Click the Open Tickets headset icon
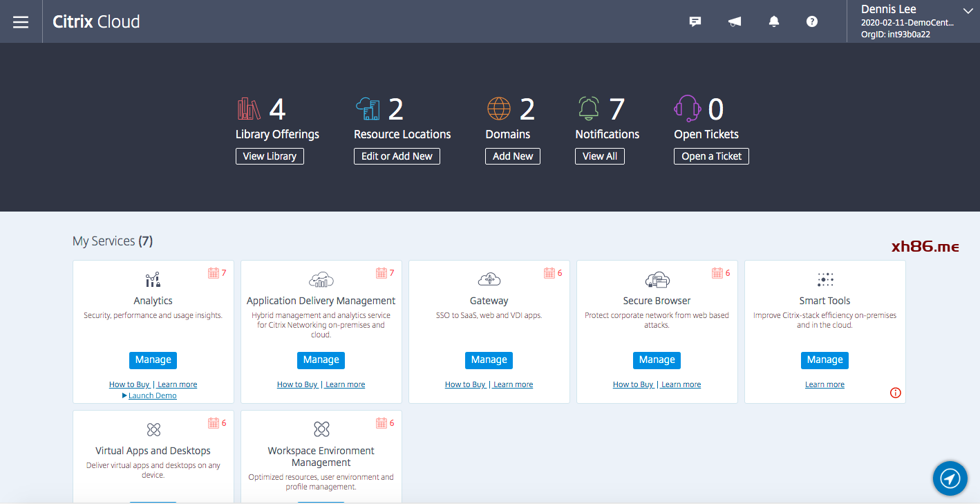This screenshot has width=980, height=504. click(688, 109)
